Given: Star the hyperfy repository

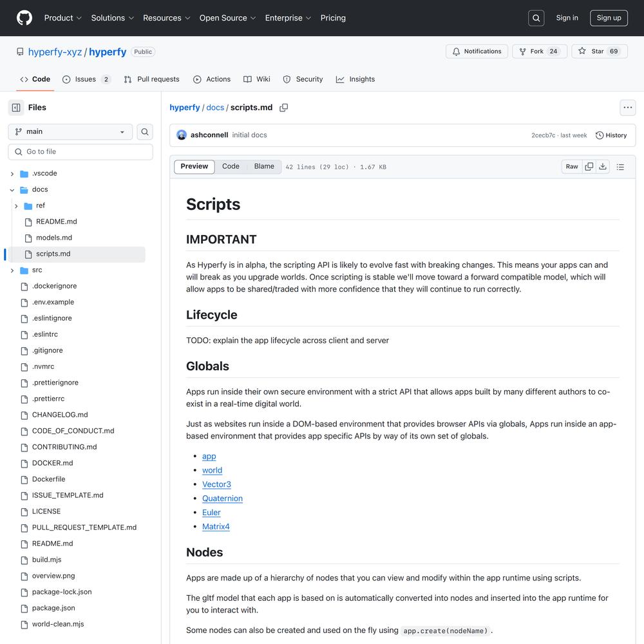Looking at the screenshot, I should click(599, 52).
